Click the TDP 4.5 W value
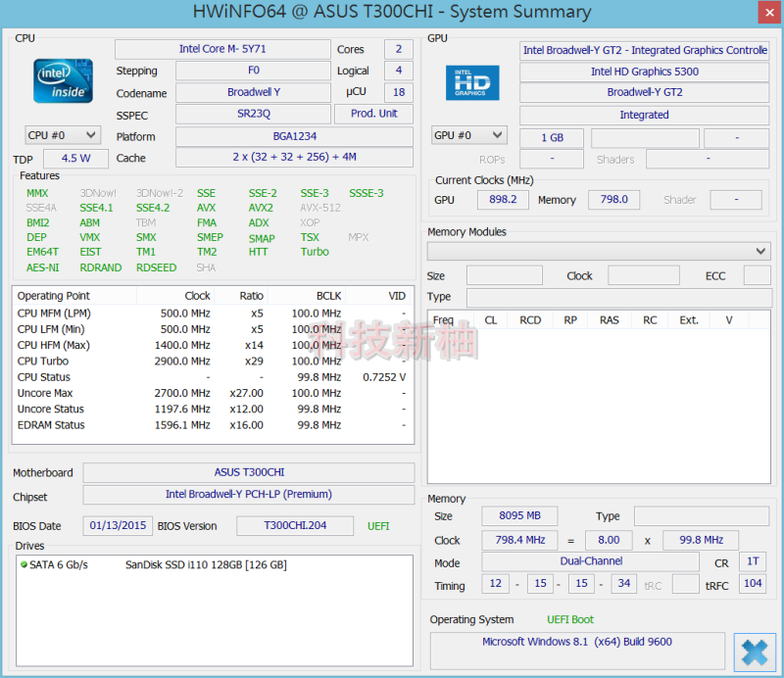784x678 pixels. [x=76, y=159]
